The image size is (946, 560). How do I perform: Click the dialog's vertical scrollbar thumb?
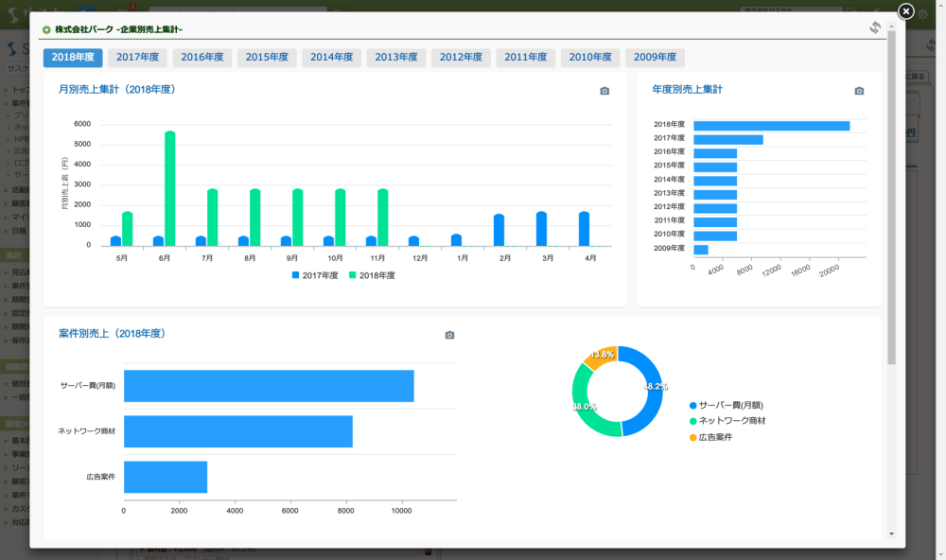tap(891, 199)
